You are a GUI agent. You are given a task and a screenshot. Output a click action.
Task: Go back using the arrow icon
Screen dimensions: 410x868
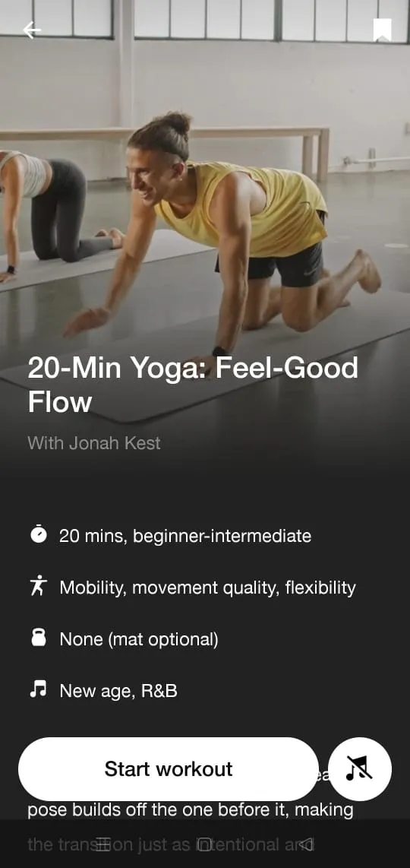(32, 30)
